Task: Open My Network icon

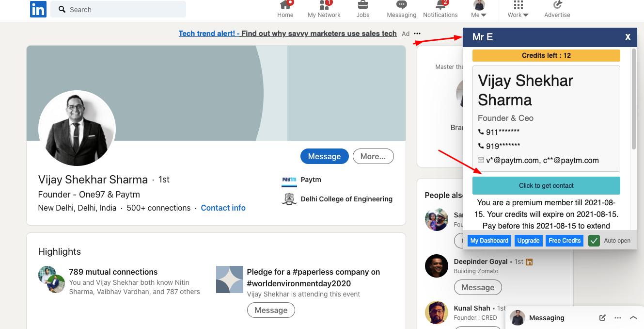Action: [324, 5]
